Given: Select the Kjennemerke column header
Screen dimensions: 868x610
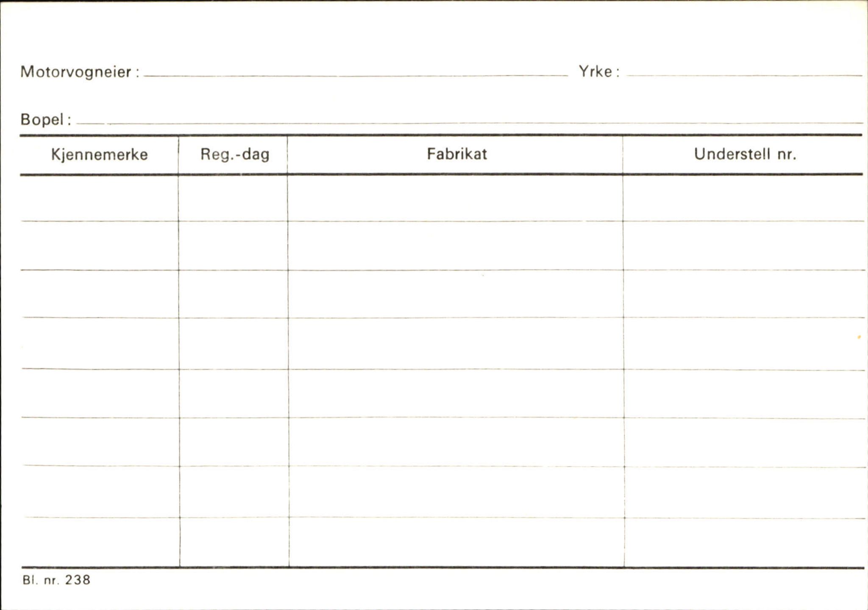Looking at the screenshot, I should (99, 155).
